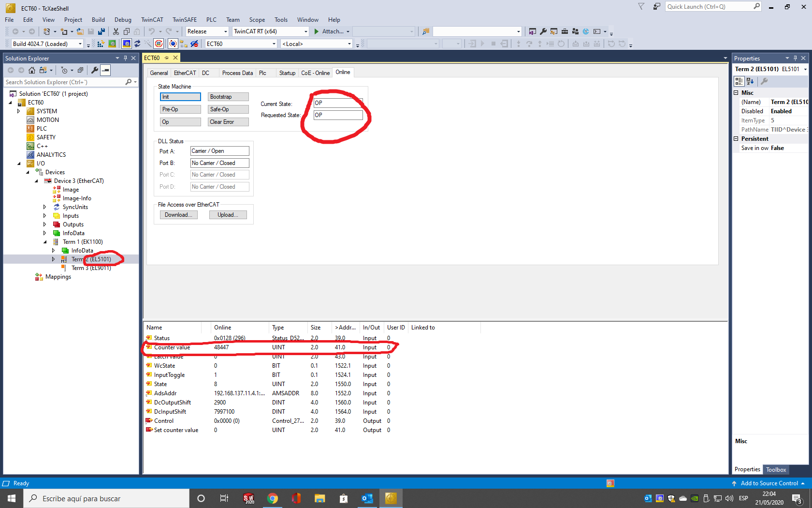Screen dimensions: 812x508
Task: Click the Cut scissors icon
Action: [x=116, y=31]
